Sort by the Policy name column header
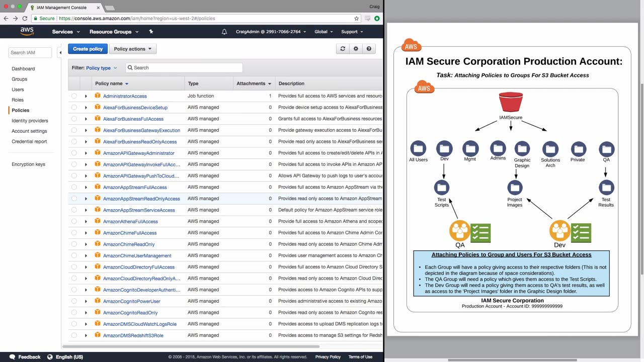 [112, 83]
